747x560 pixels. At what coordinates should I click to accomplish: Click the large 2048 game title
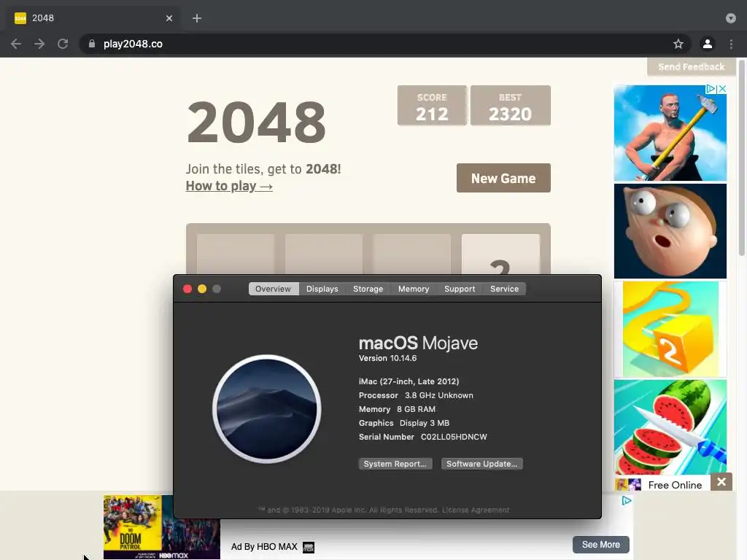tap(256, 122)
